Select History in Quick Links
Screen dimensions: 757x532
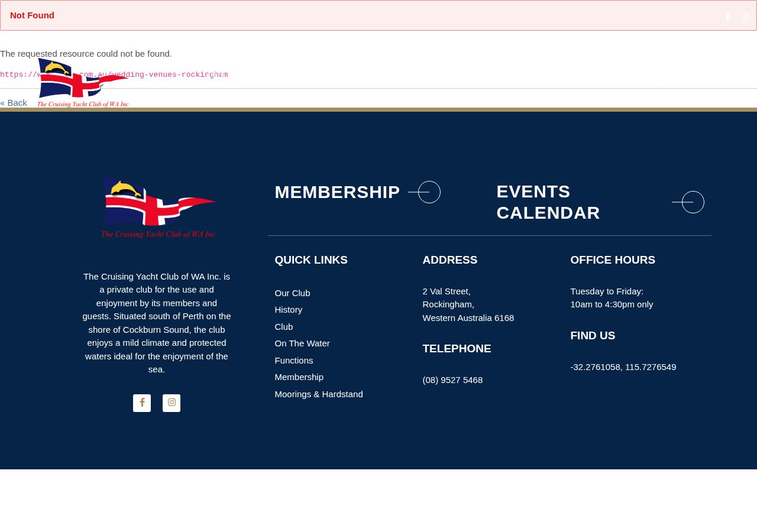point(289,310)
